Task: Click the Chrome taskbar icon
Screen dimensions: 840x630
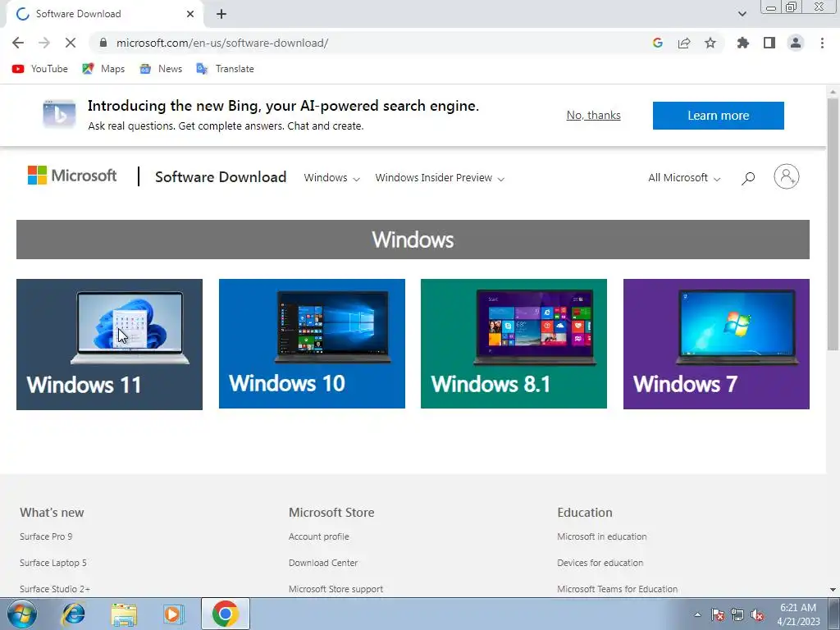Action: point(225,614)
